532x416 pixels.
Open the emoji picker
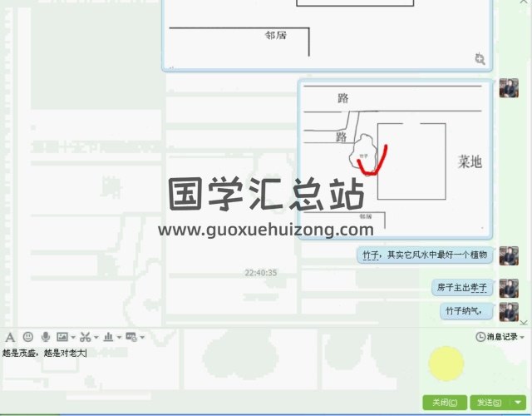tap(27, 337)
